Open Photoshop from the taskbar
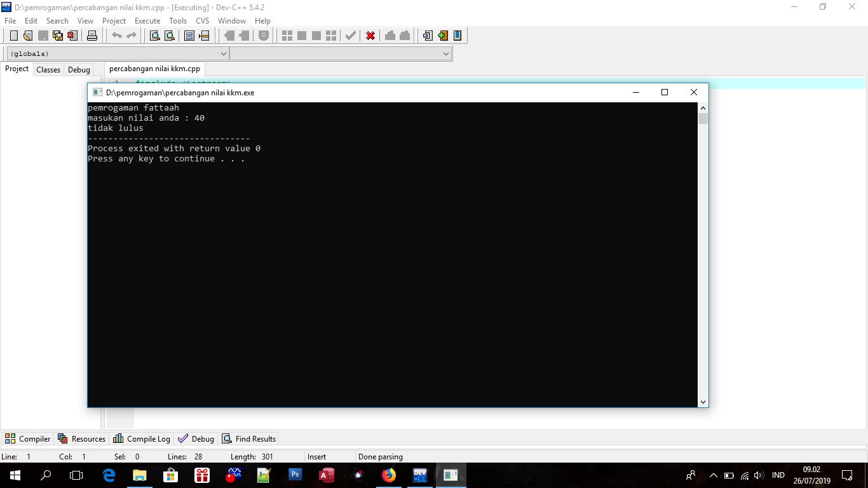This screenshot has height=488, width=868. (295, 475)
